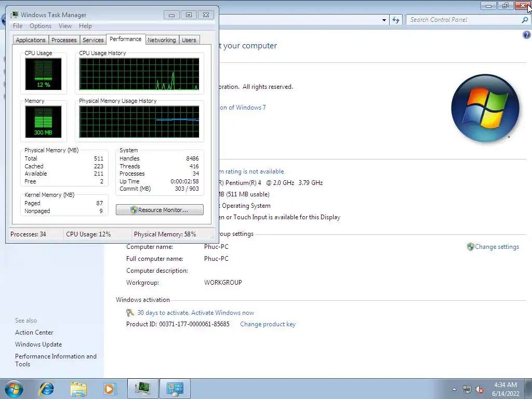The width and height of the screenshot is (532, 399).
Task: Maximize the Windows Task Manager window
Action: (189, 15)
